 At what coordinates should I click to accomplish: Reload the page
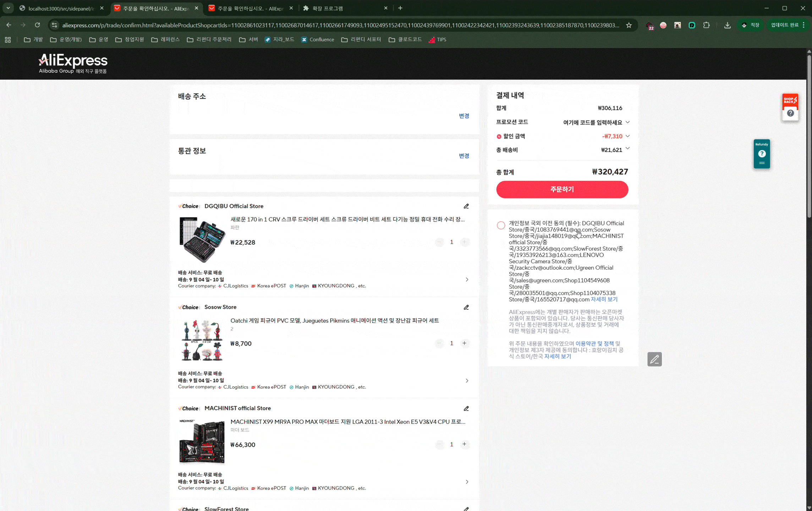[37, 25]
